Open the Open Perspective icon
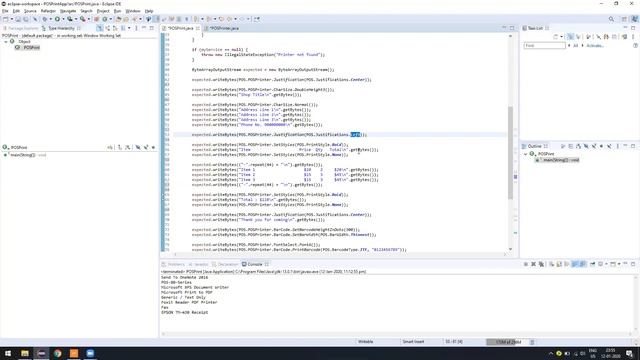The height and width of the screenshot is (360, 640). [624, 19]
